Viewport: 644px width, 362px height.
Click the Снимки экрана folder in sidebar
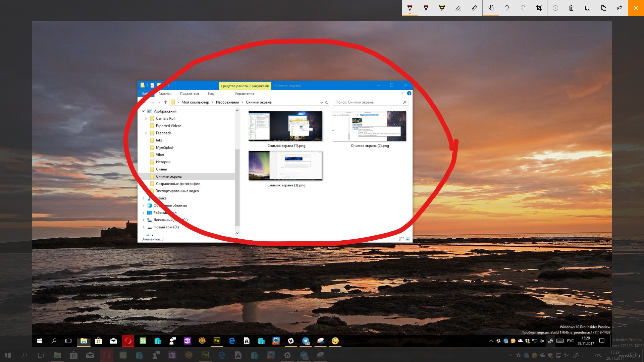[169, 176]
